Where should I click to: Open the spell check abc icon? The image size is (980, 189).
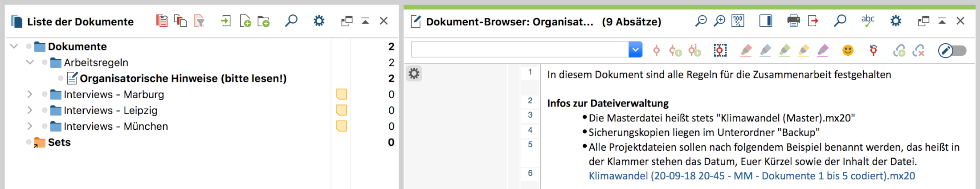pyautogui.click(x=868, y=21)
